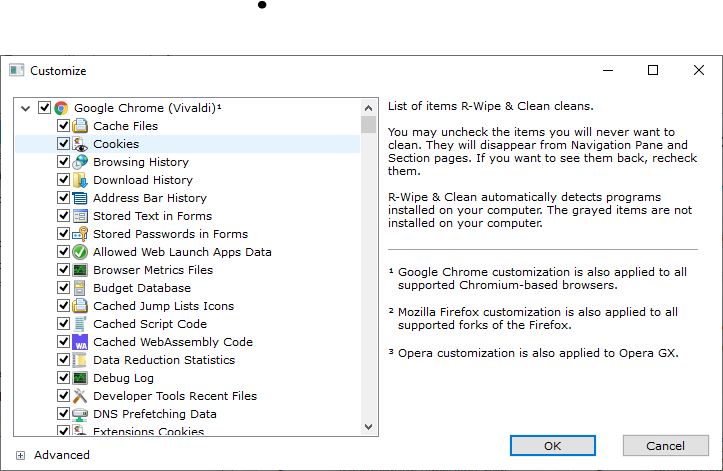Uncheck the Debug Log checkbox

click(x=63, y=378)
